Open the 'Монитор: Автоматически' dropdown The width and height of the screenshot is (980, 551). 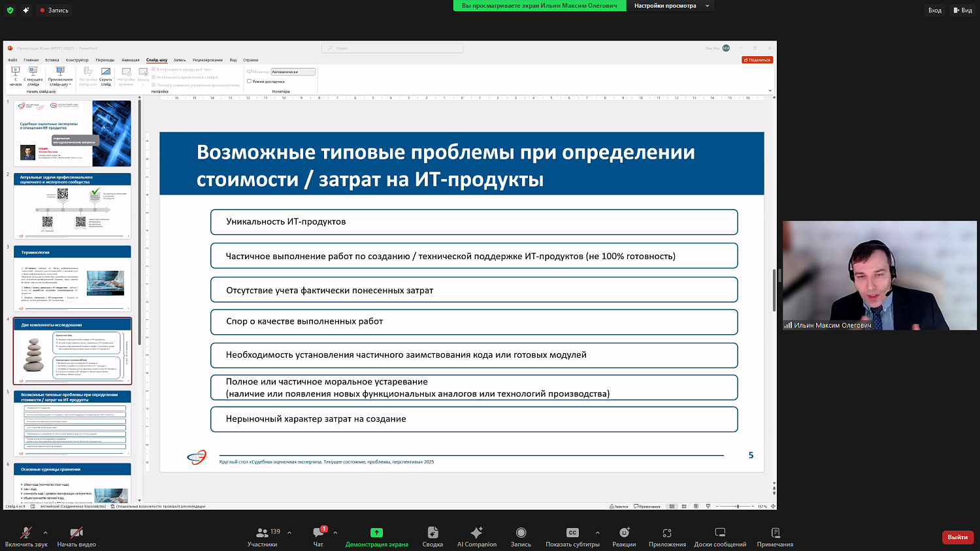(293, 72)
